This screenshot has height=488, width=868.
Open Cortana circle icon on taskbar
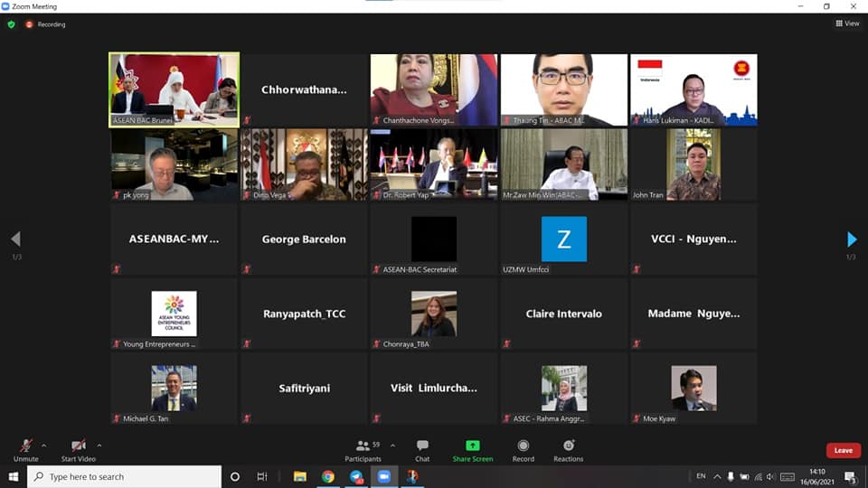click(235, 476)
